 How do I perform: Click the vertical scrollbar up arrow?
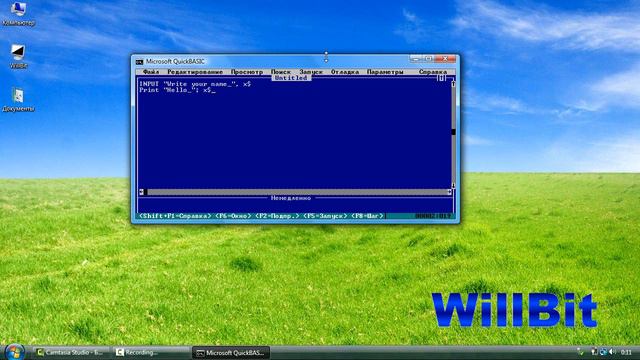click(453, 84)
